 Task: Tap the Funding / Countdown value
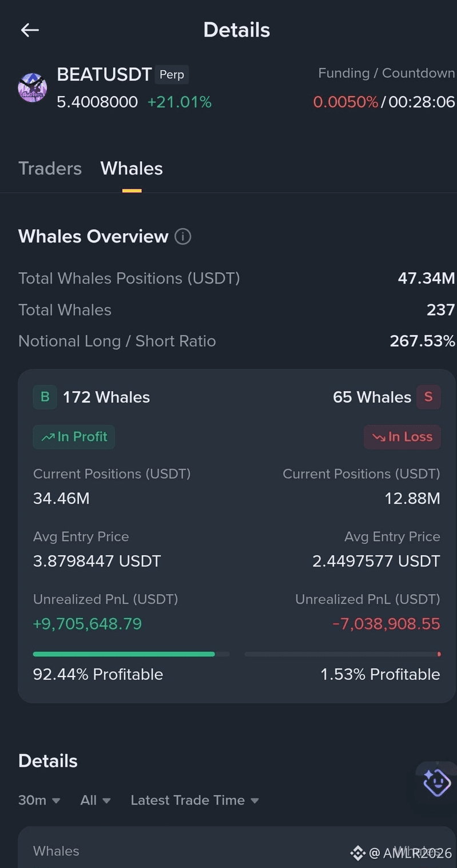(x=384, y=102)
